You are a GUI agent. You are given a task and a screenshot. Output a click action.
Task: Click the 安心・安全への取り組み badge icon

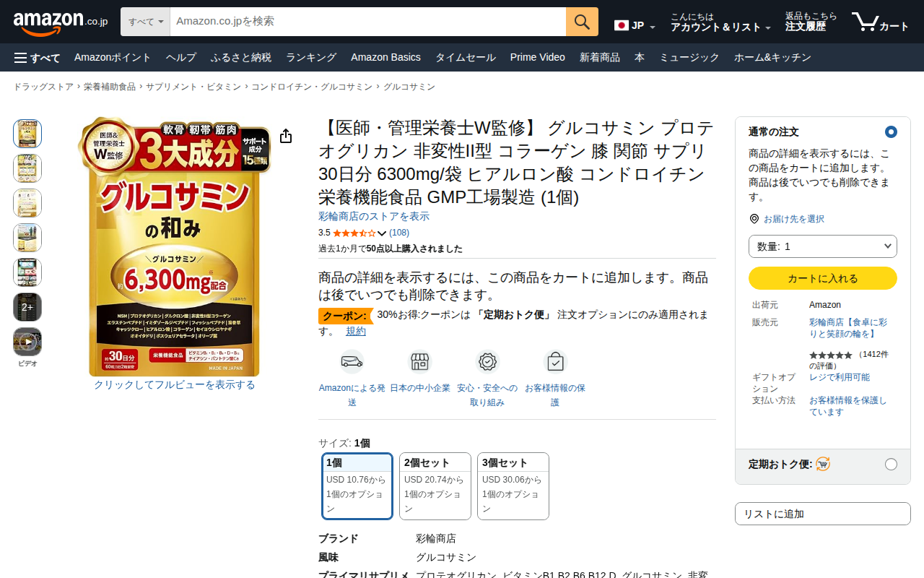coord(487,361)
